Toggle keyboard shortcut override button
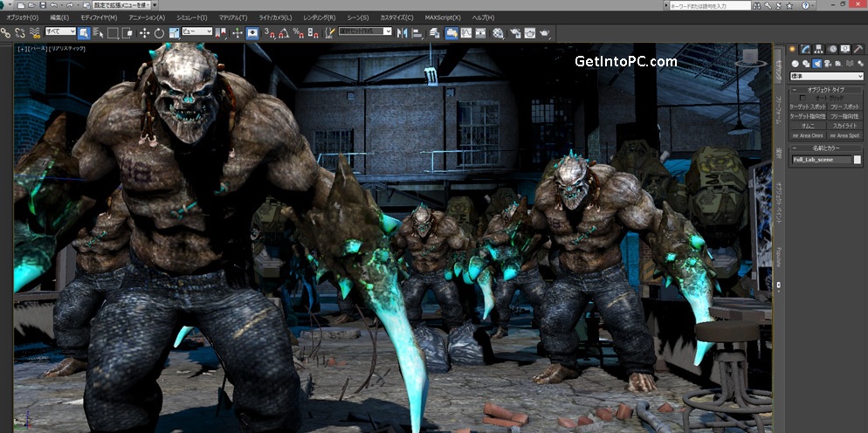The width and height of the screenshot is (868, 433). [x=252, y=33]
